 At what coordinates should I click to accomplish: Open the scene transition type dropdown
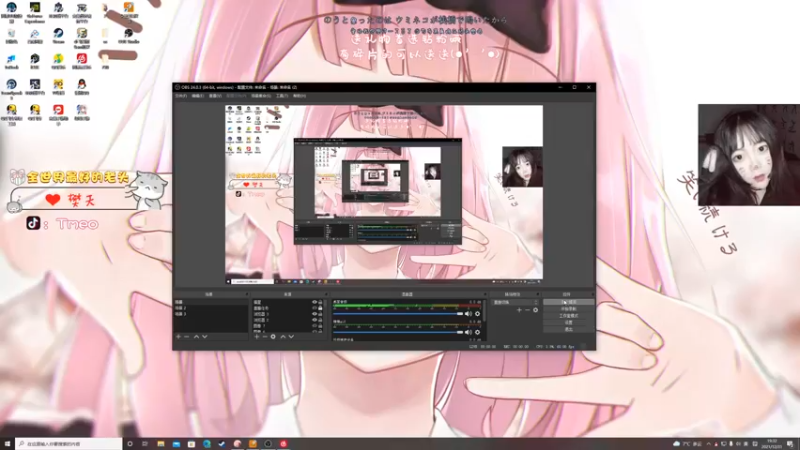(x=515, y=302)
